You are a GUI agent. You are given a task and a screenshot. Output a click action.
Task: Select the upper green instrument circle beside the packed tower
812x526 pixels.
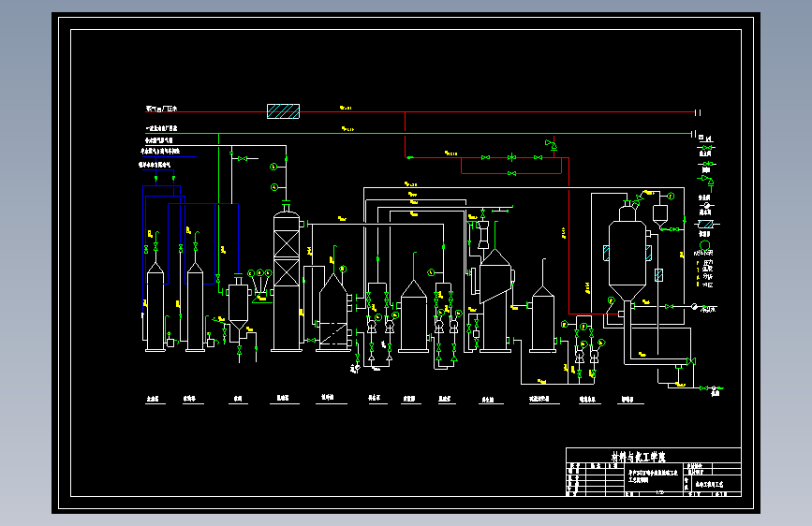point(273,167)
